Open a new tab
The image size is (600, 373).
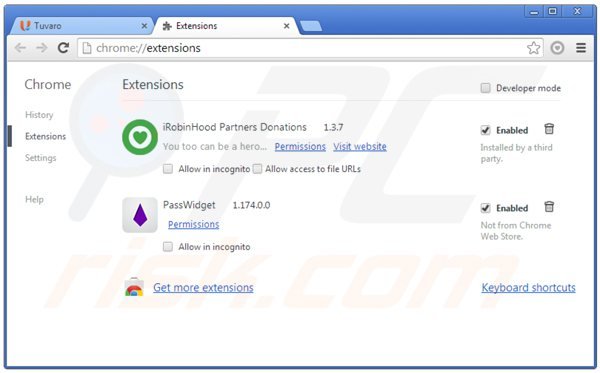coord(311,26)
